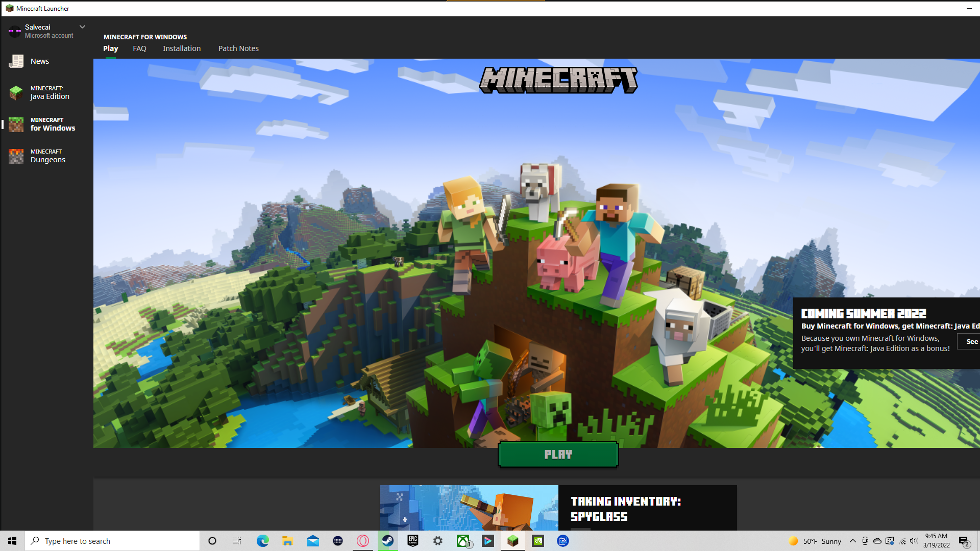Viewport: 980px width, 551px height.
Task: Show hidden system tray icons
Action: coord(852,541)
